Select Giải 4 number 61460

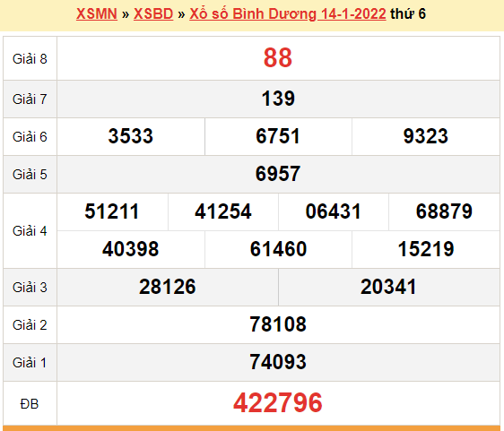tap(278, 249)
